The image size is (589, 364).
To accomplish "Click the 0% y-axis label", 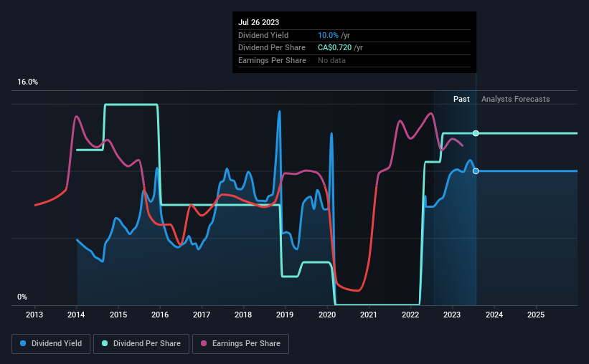I will 22,297.
